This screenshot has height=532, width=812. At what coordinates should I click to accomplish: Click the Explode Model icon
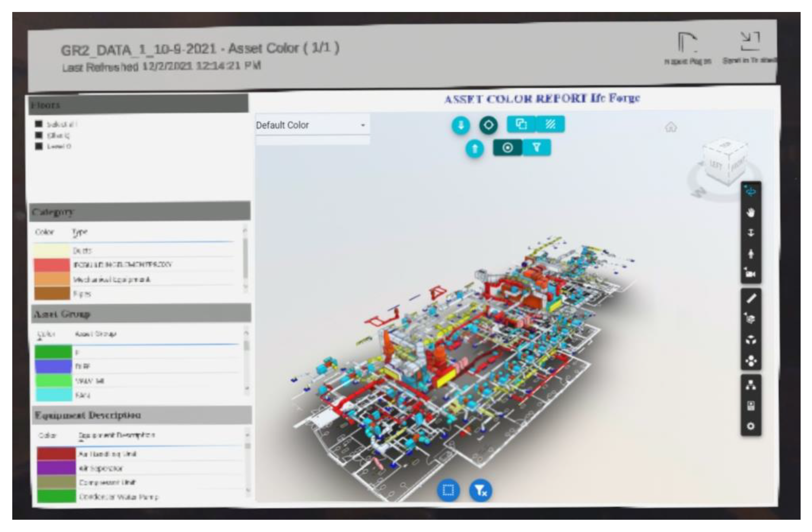tap(751, 340)
